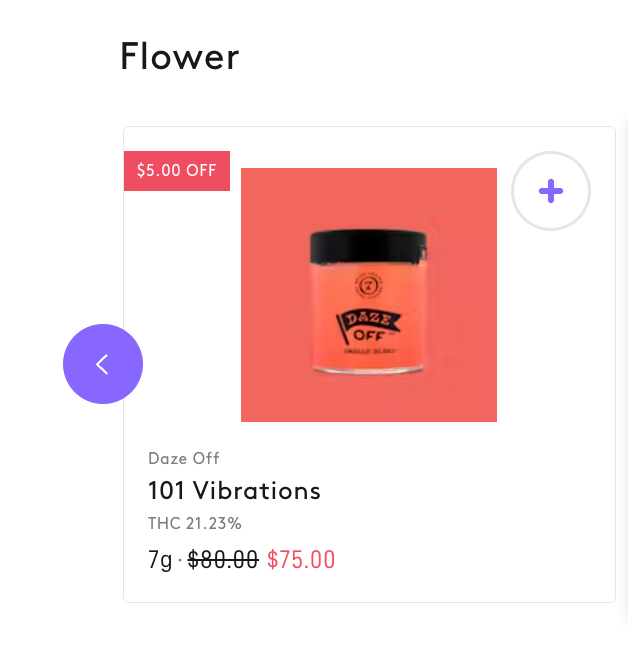Select the 7g weight option text
The image size is (628, 652).
coord(160,559)
